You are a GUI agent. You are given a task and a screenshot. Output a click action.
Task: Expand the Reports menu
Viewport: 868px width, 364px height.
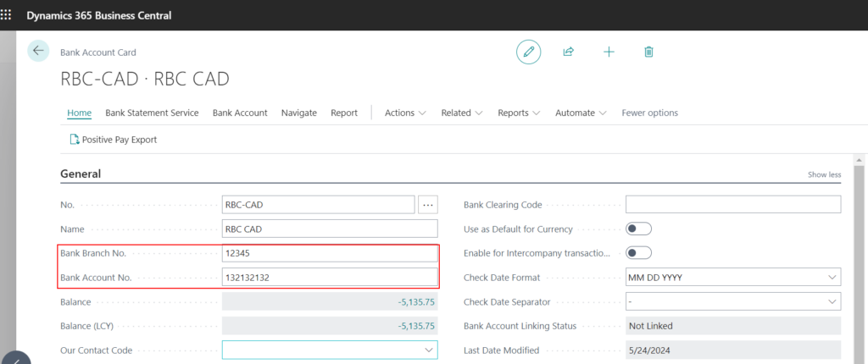(519, 113)
